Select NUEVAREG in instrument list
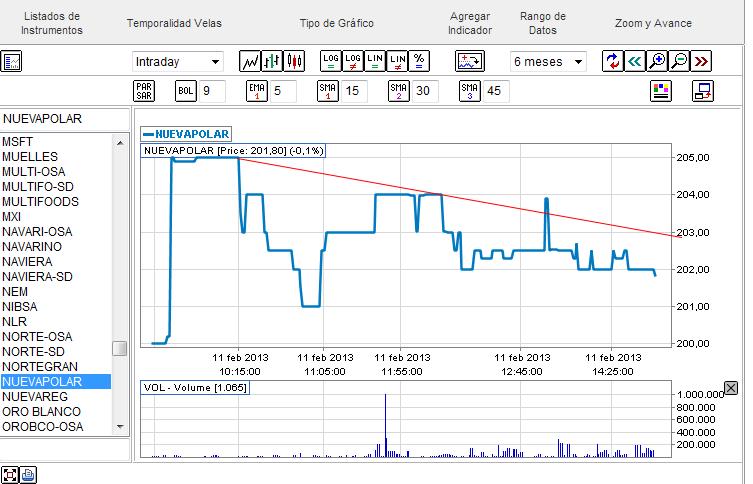The height and width of the screenshot is (484, 753). point(56,396)
